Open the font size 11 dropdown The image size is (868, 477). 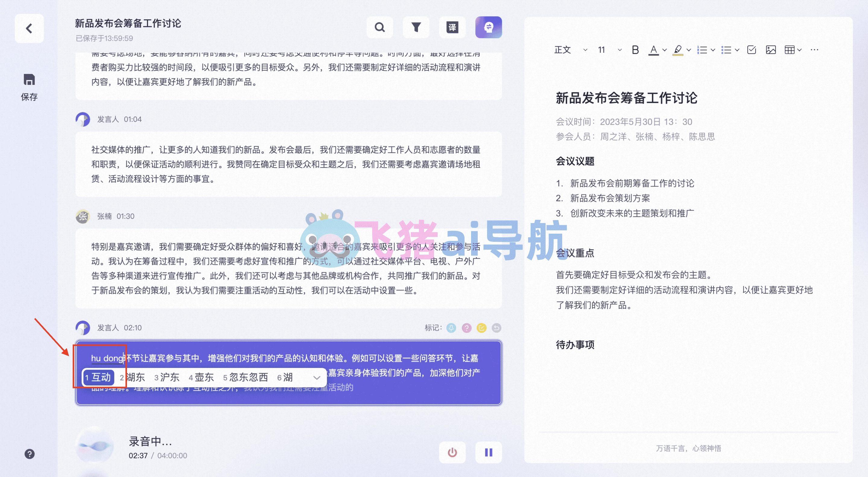610,50
